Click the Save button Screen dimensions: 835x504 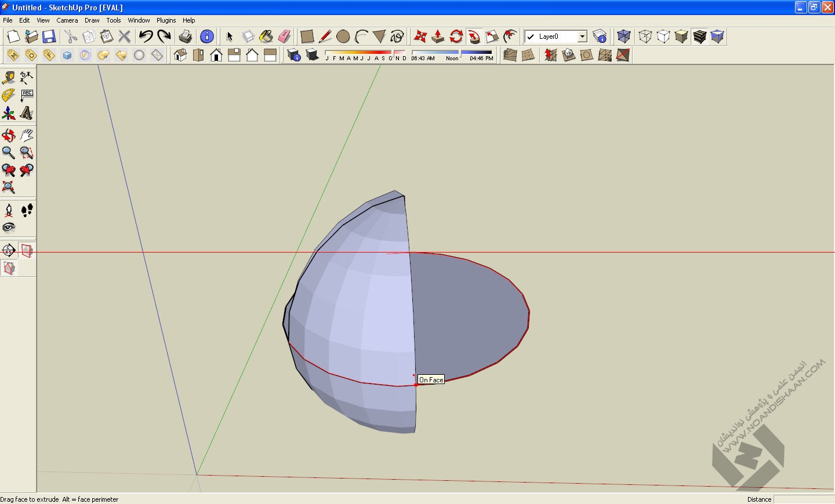pyautogui.click(x=49, y=36)
